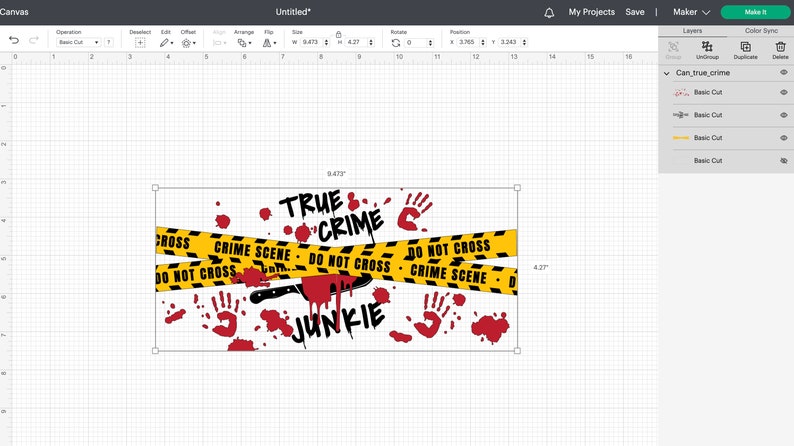The height and width of the screenshot is (446, 794).
Task: Adjust height value stepper
Action: pyautogui.click(x=371, y=42)
